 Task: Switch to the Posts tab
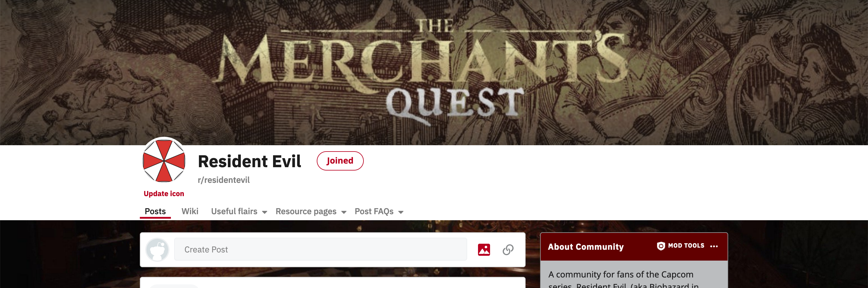(x=155, y=211)
